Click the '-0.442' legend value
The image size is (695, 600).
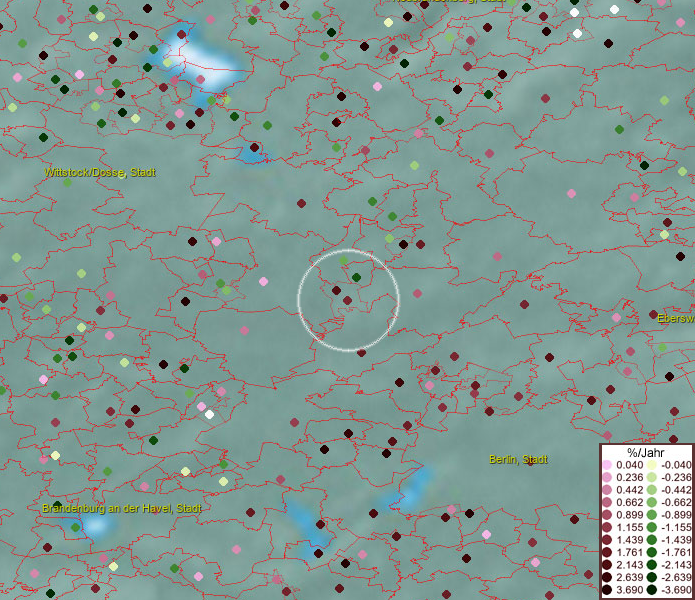(x=676, y=490)
